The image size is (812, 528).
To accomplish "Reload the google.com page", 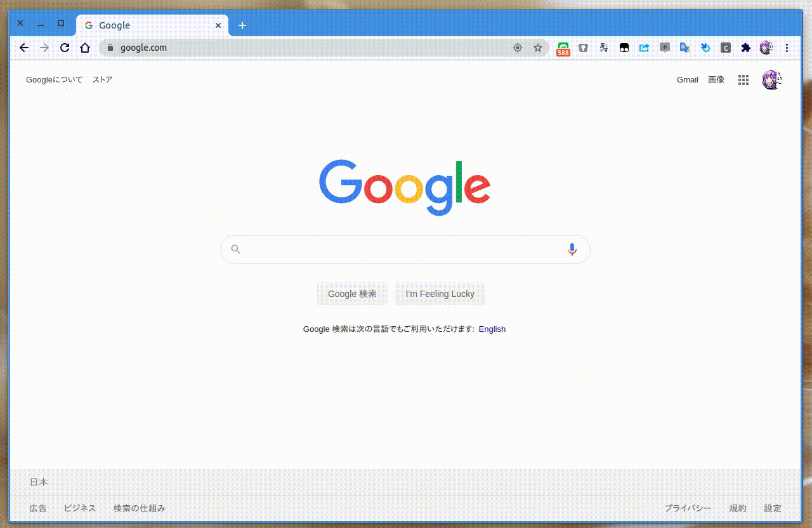I will tap(65, 48).
